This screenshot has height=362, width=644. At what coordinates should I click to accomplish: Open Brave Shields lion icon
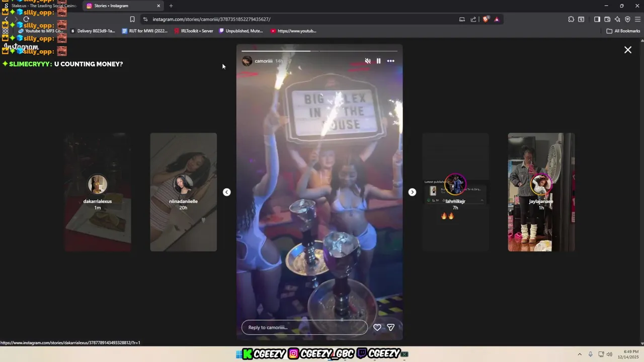tap(486, 19)
